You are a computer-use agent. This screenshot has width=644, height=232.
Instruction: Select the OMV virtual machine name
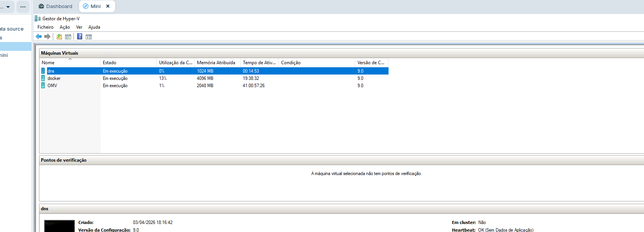tap(52, 86)
